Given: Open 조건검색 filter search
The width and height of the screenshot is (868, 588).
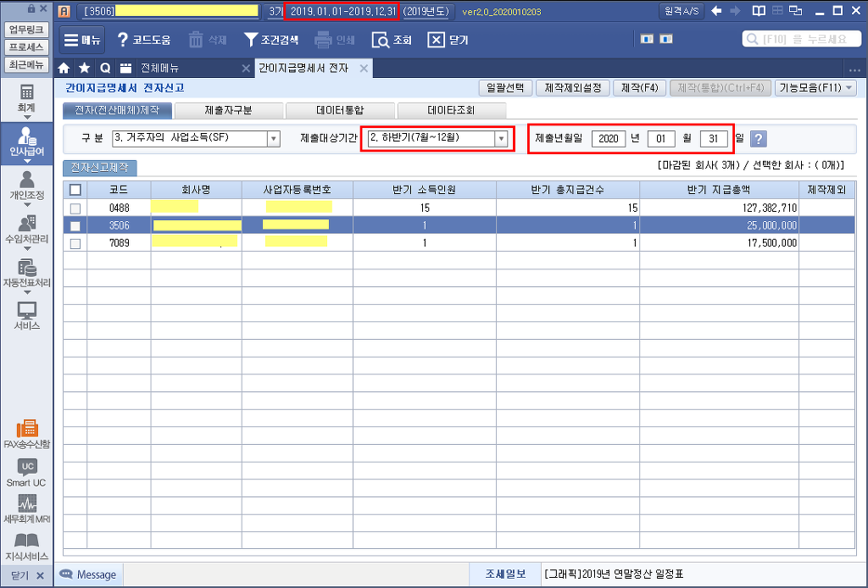Looking at the screenshot, I should tap(271, 40).
